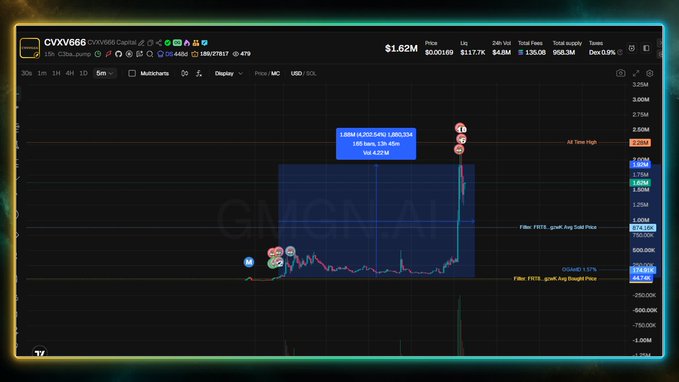The height and width of the screenshot is (382, 679).
Task: Select the 30s timeframe
Action: (x=26, y=73)
